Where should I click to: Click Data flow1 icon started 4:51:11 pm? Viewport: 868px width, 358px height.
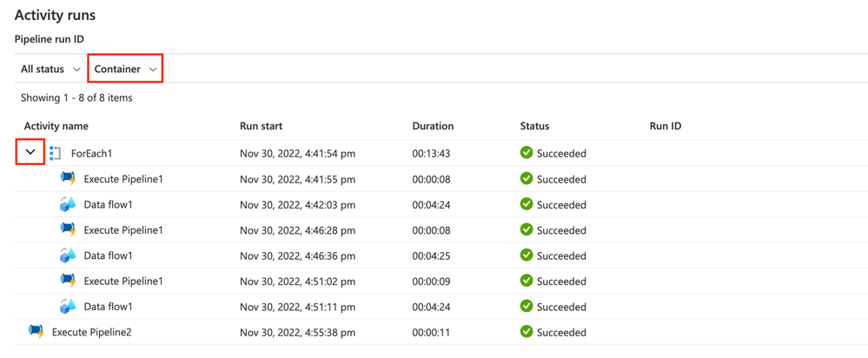[68, 306]
